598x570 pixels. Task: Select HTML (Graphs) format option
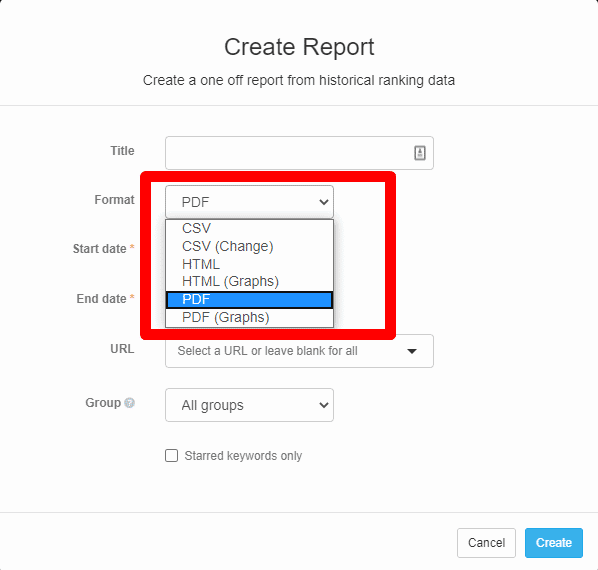coord(249,281)
